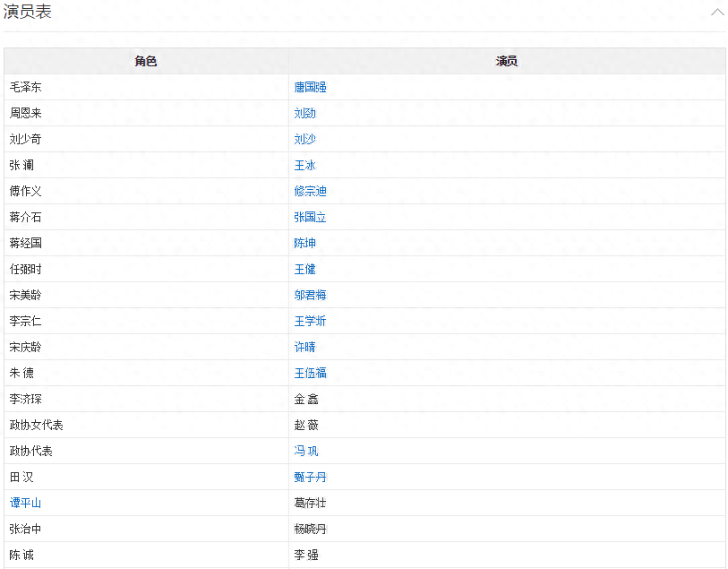728x569 pixels.
Task: Click the 张国立 link
Action: [x=310, y=218]
